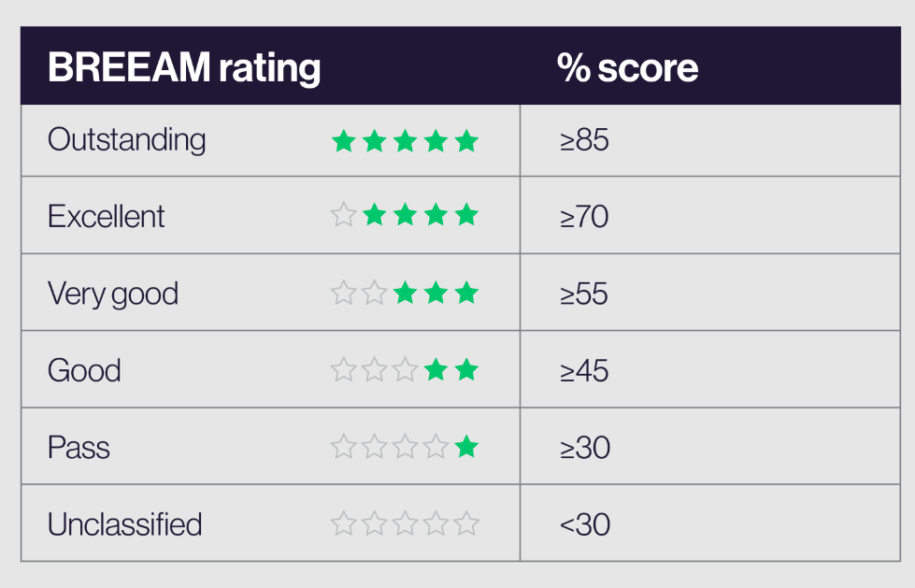Click the ≥45 score value

pyautogui.click(x=584, y=371)
